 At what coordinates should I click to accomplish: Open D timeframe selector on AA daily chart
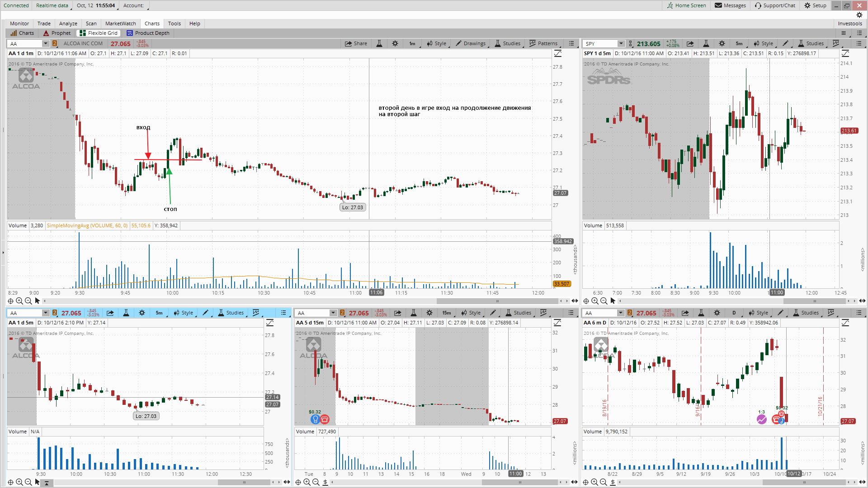[x=735, y=313]
